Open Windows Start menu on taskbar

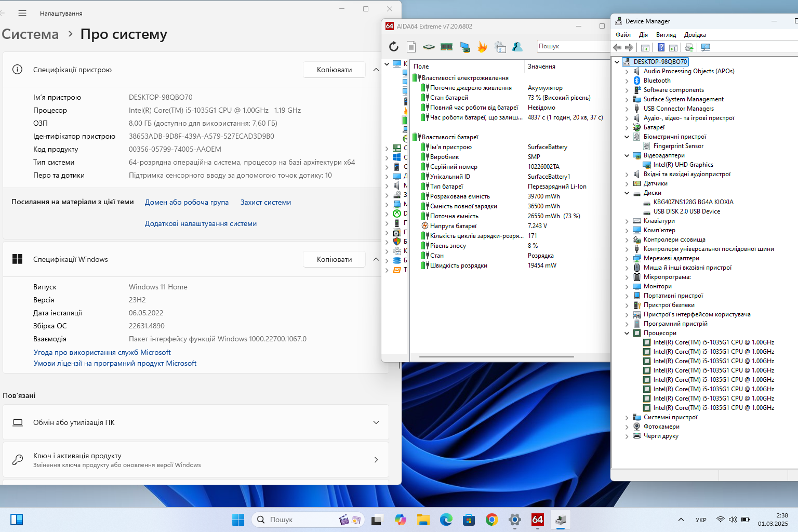click(238, 520)
